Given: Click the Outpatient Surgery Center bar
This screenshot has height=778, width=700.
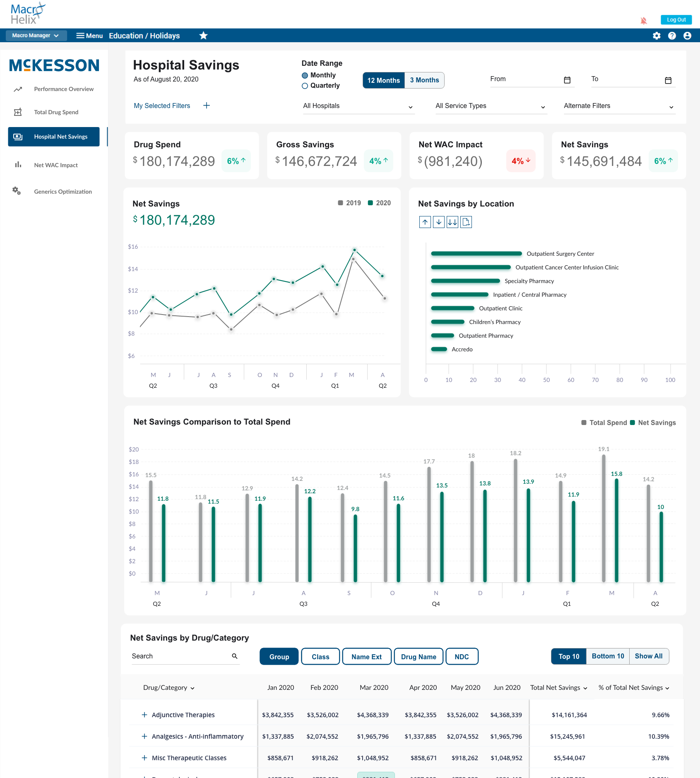Looking at the screenshot, I should (476, 254).
